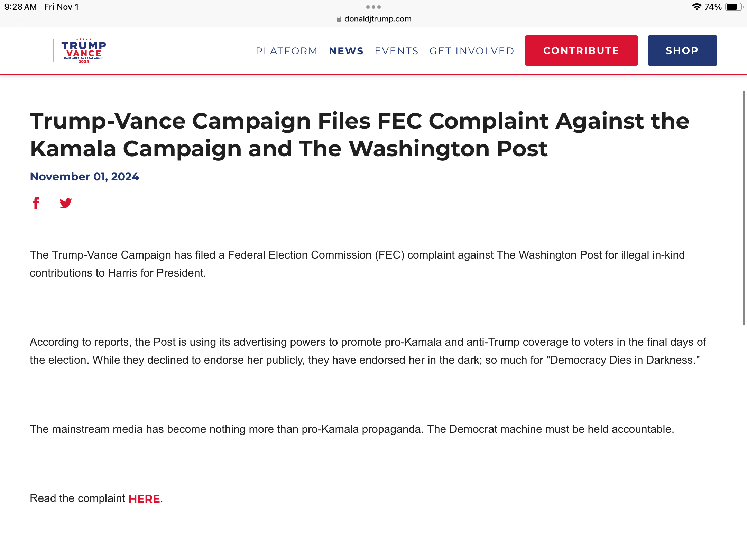Tap the battery indicator icon
This screenshot has height=560, width=747.
click(x=733, y=7)
